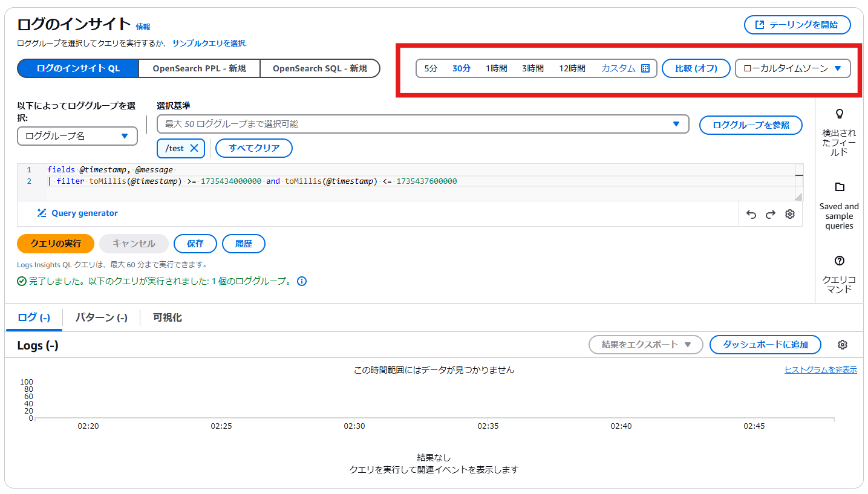Click the 02:45 label on histogram axis
This screenshot has width=868, height=494.
click(x=754, y=426)
